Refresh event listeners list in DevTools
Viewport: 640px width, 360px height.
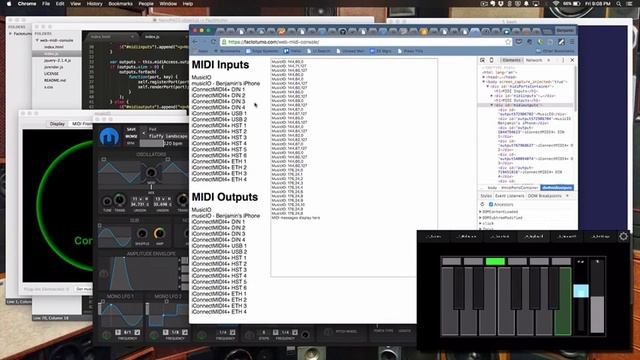pos(482,204)
